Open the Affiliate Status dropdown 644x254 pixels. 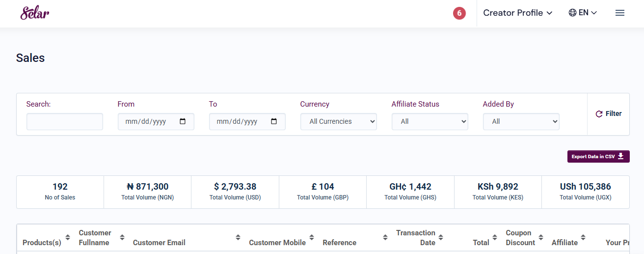[430, 121]
